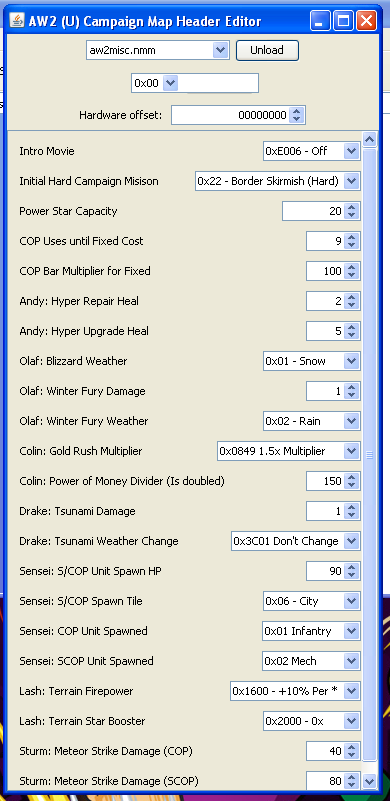Click COP Bar Multiplier for Fixed field
The height and width of the screenshot is (801, 390).
point(325,271)
